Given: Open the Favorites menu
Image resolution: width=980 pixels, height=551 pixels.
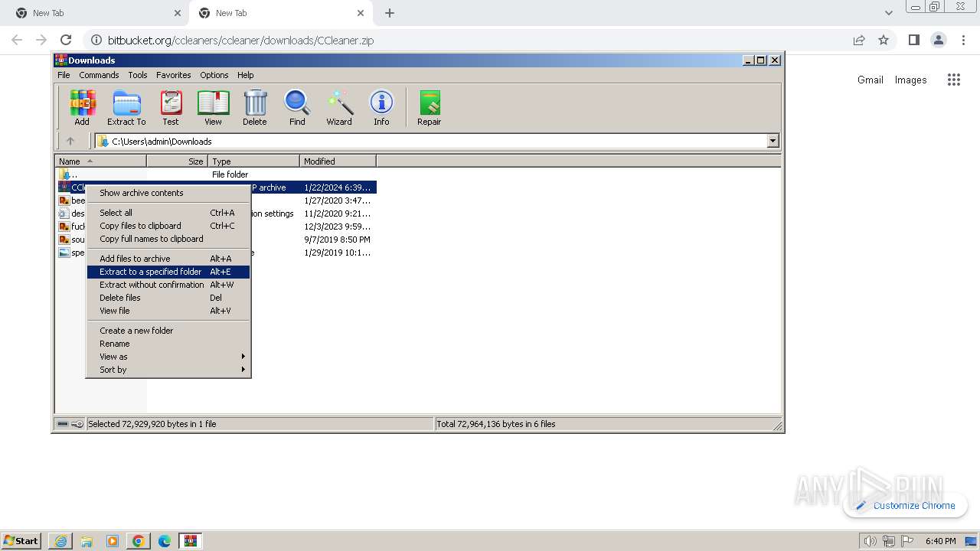Looking at the screenshot, I should tap(174, 75).
